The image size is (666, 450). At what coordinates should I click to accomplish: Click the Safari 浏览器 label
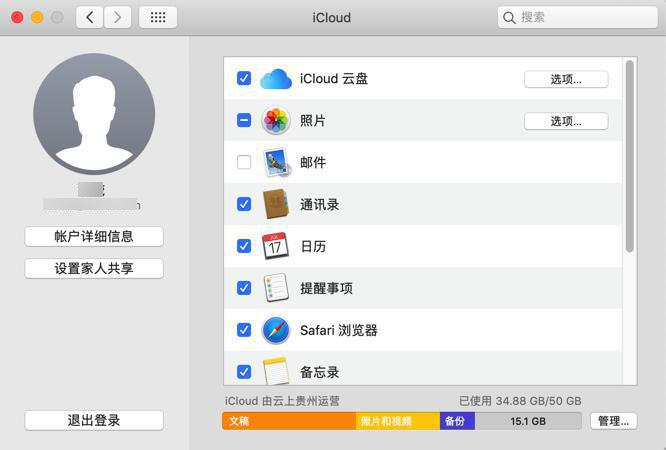339,330
